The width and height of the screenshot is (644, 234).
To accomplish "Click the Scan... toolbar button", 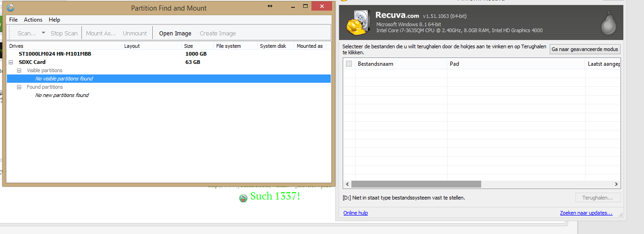I will pyautogui.click(x=27, y=33).
